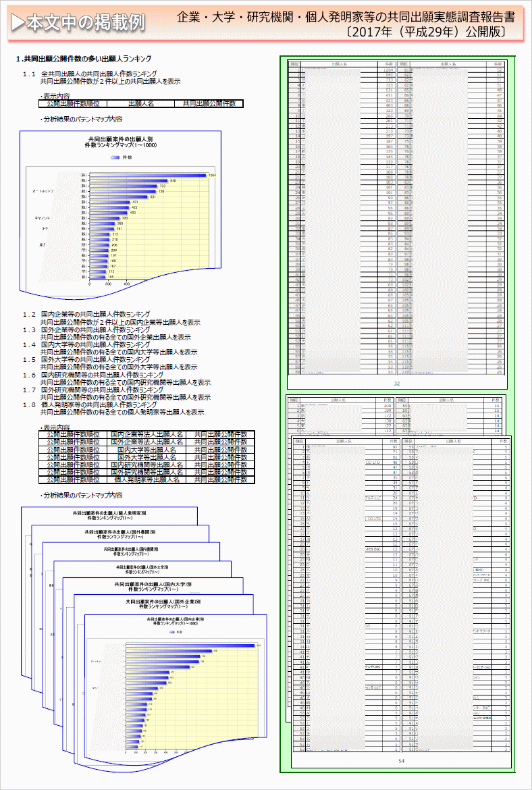The height and width of the screenshot is (790, 532).
Task: Click the top chart title 共同出願案件の出願人別
Action: point(120,138)
